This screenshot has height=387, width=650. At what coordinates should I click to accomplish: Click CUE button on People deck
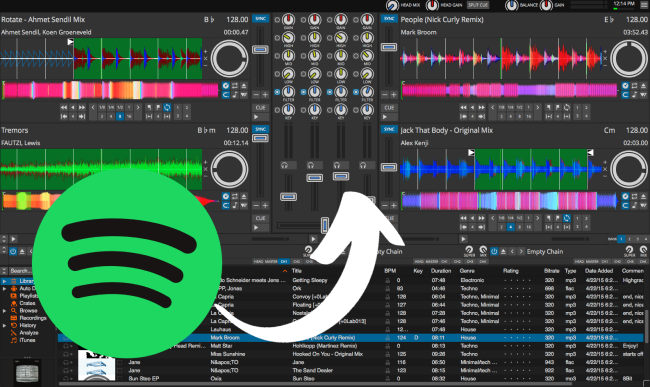pos(389,108)
